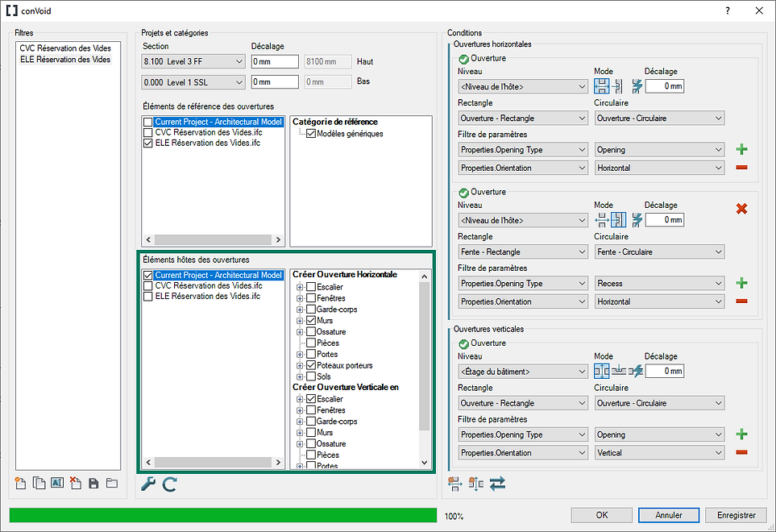This screenshot has height=532, width=776.
Task: Select the first mode icon under Ouvertures verticales
Action: coord(601,371)
